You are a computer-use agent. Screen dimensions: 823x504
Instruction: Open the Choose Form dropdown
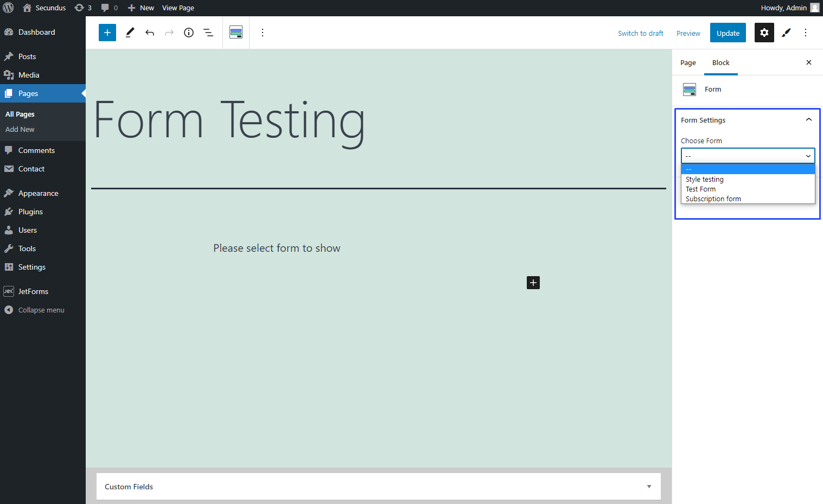tap(748, 156)
